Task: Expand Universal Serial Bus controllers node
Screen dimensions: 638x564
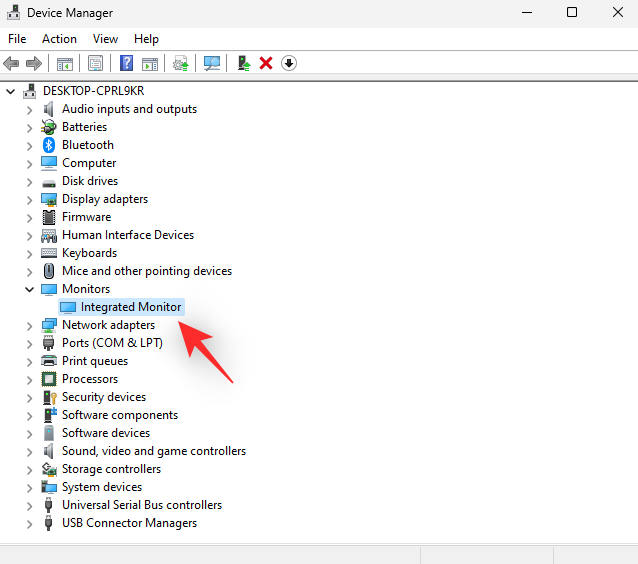Action: pyautogui.click(x=29, y=505)
